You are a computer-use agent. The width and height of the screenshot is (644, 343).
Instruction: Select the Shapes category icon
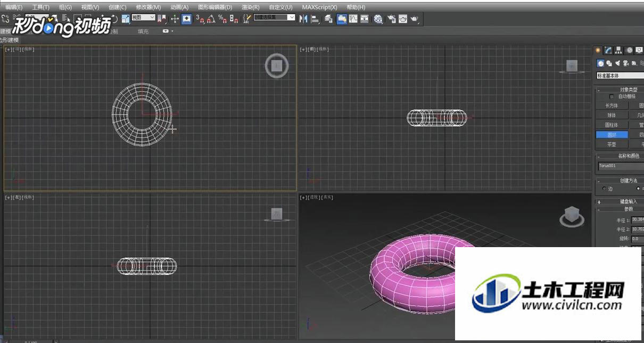[609, 63]
